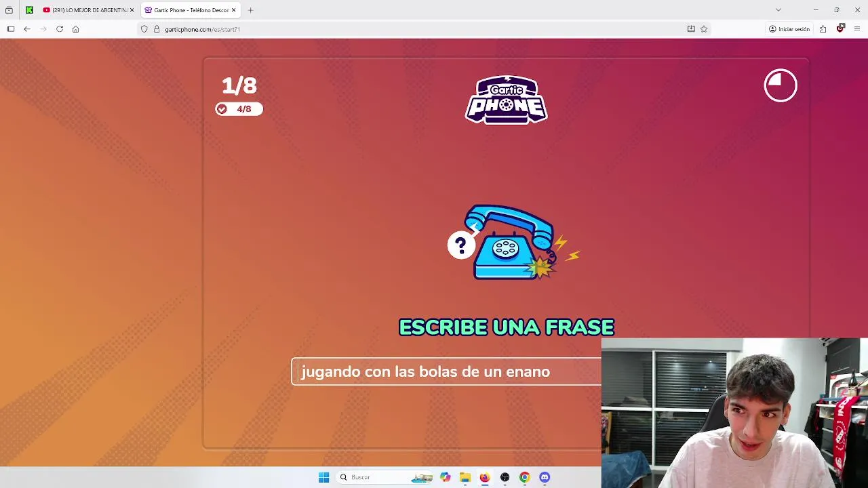The width and height of the screenshot is (868, 488).
Task: Toggle the browser sidebar icon
Action: [11, 29]
